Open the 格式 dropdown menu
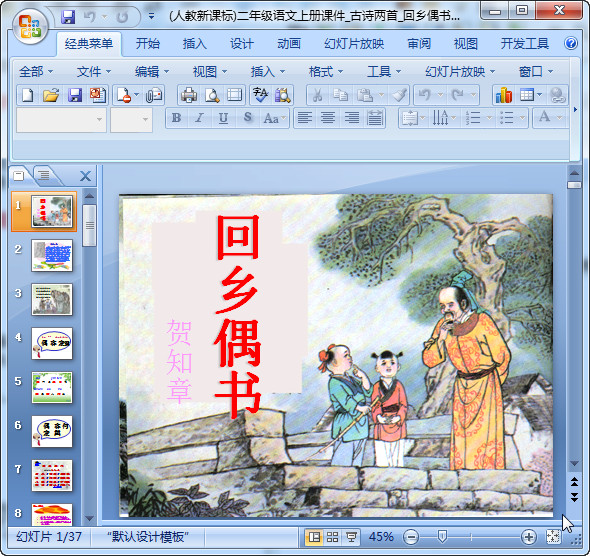 [x=326, y=71]
